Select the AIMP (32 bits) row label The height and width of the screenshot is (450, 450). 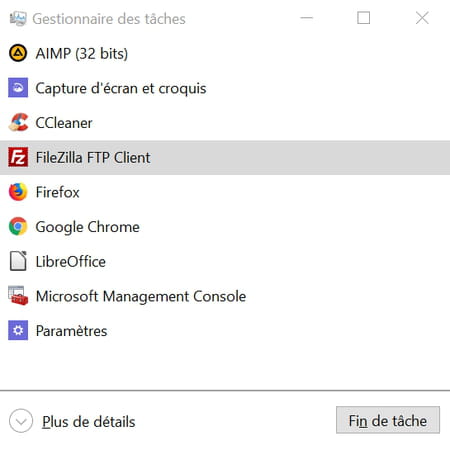82,53
